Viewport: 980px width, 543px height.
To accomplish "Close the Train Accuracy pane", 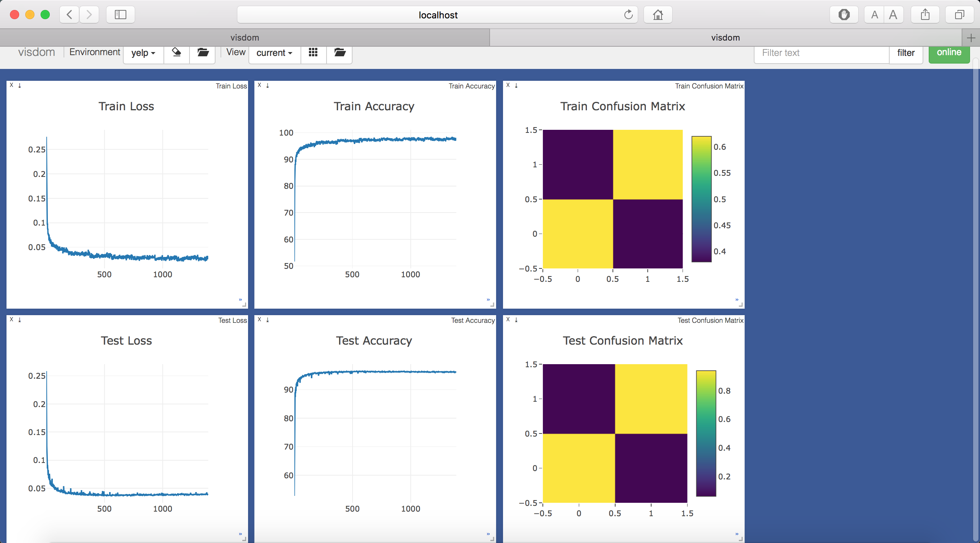I will (260, 85).
